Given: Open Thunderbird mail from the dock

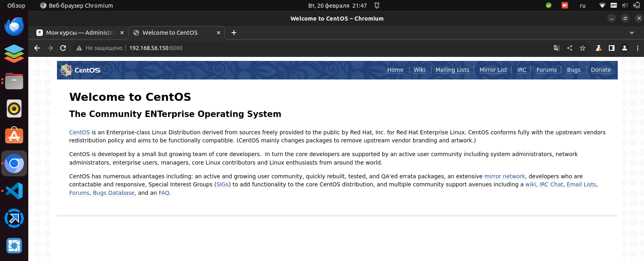Looking at the screenshot, I should pos(14,27).
